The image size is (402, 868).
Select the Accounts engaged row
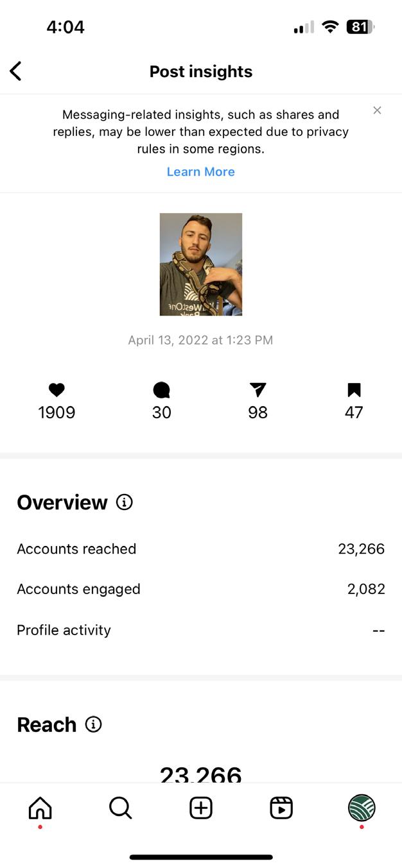coord(200,589)
